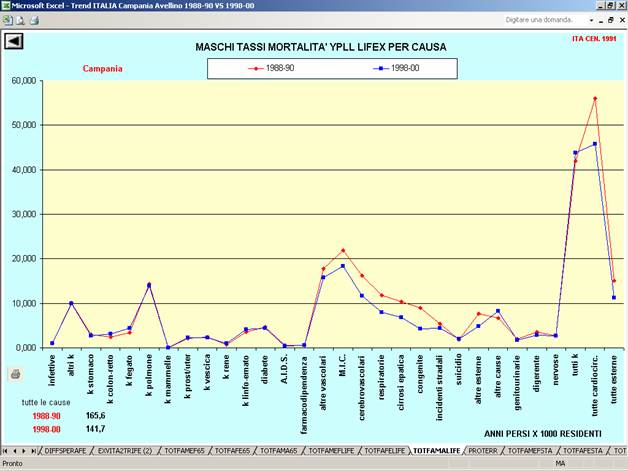Click the 'k polmone' category label

click(x=149, y=375)
